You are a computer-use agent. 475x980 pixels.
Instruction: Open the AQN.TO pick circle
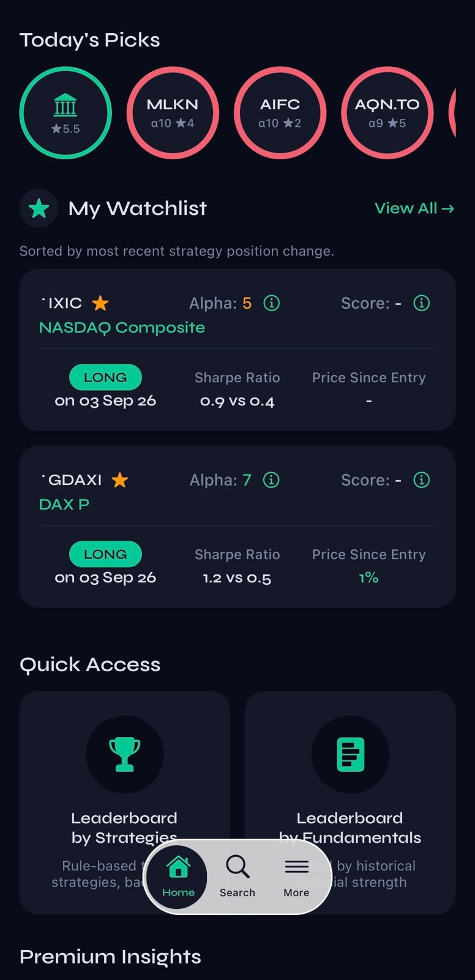[x=387, y=113]
